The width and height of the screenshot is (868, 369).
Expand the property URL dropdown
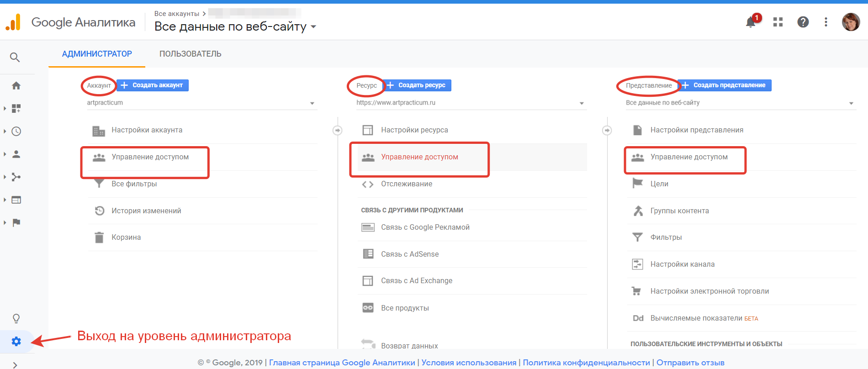pyautogui.click(x=582, y=103)
